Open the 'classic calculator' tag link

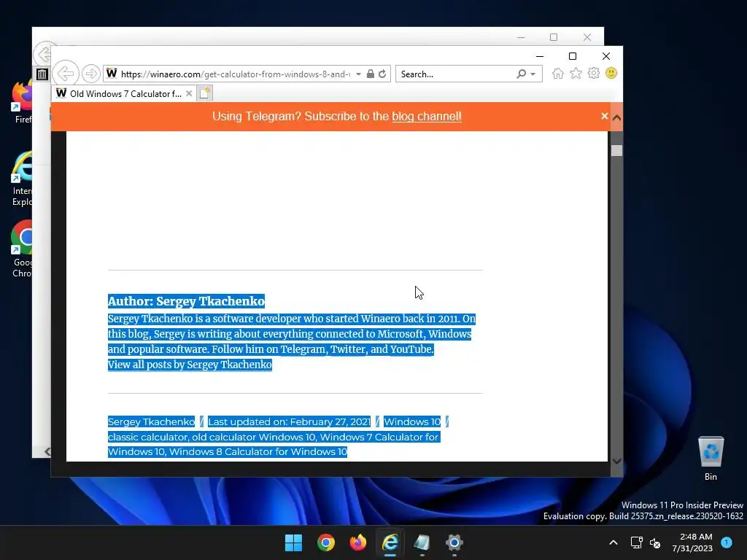point(147,437)
